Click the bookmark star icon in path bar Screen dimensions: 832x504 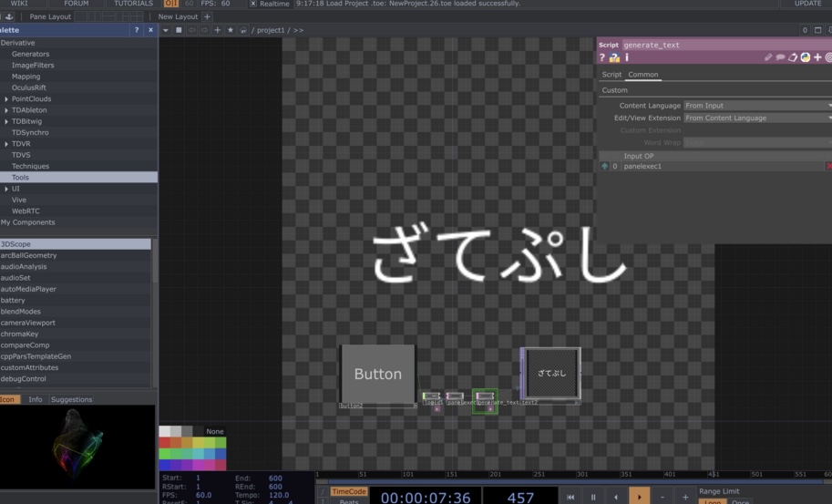231,30
